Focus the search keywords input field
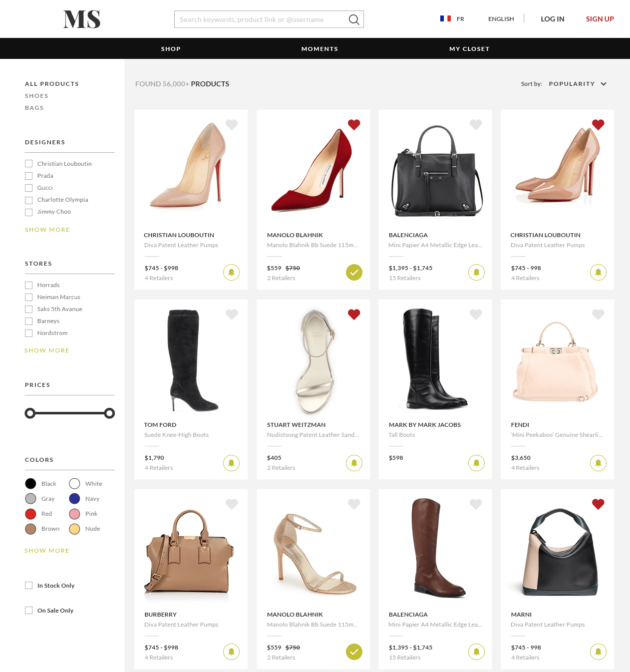The image size is (630, 672). tap(260, 19)
